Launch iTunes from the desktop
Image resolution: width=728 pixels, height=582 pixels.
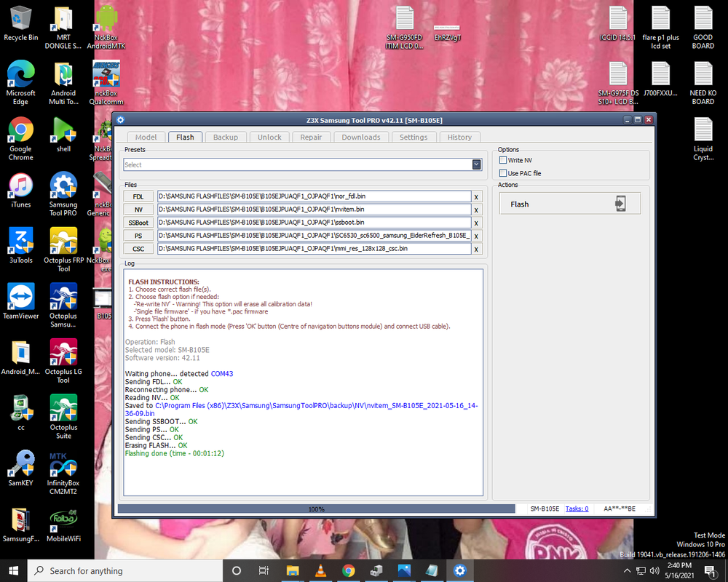tap(20, 191)
